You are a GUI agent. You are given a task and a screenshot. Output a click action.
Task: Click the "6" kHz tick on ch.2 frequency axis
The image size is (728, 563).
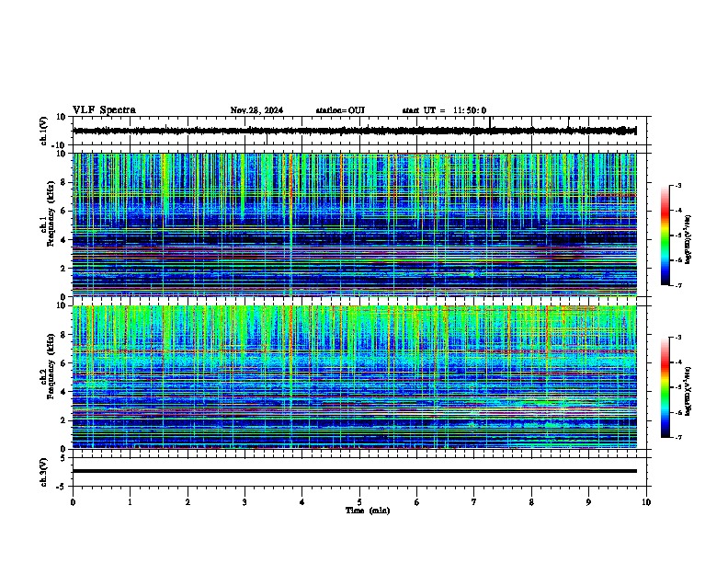tap(64, 363)
